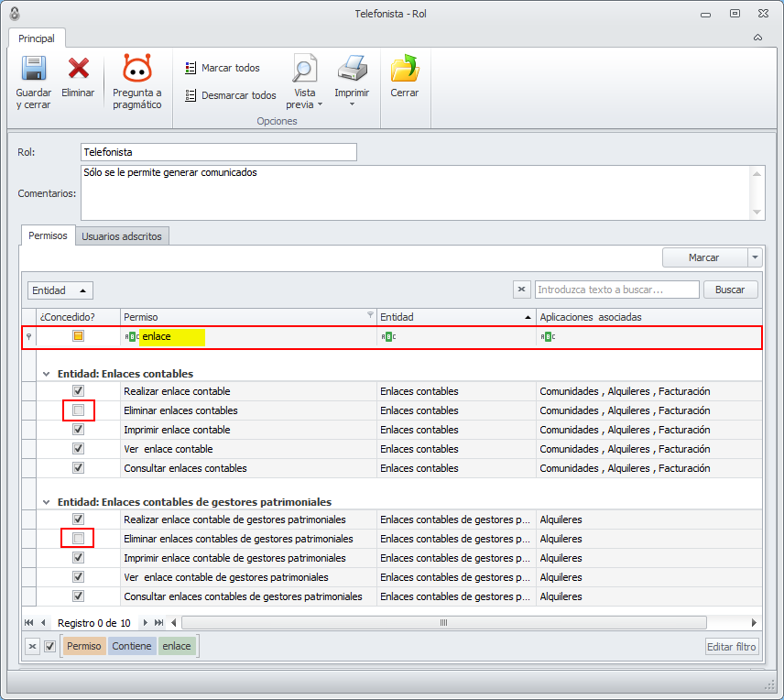This screenshot has height=700, width=784.
Task: Sort by Aplicaciones asociadas column header
Action: [x=648, y=317]
